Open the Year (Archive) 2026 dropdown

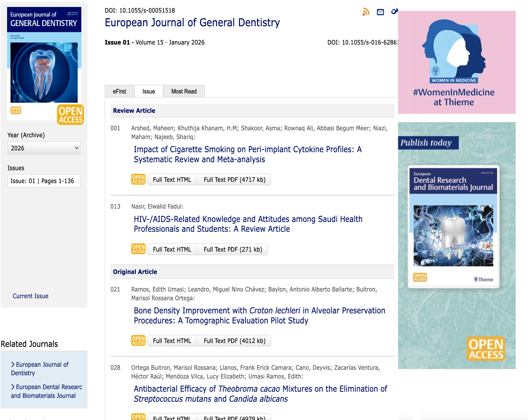44,148
